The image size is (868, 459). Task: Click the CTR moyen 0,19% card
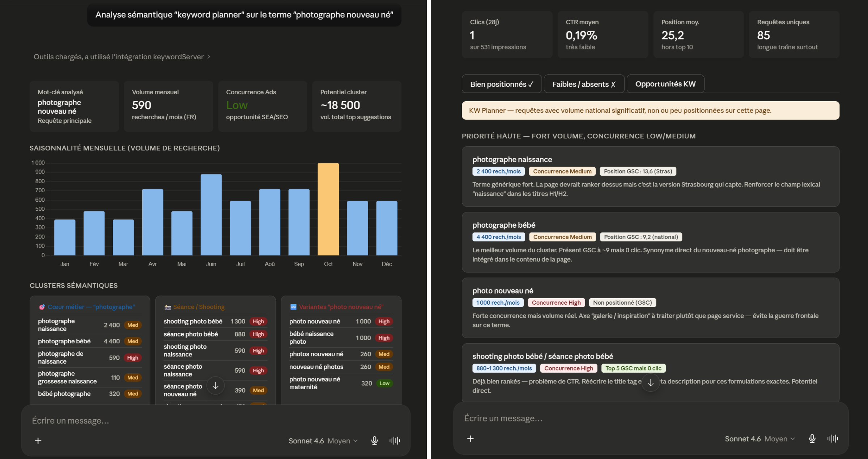point(603,34)
